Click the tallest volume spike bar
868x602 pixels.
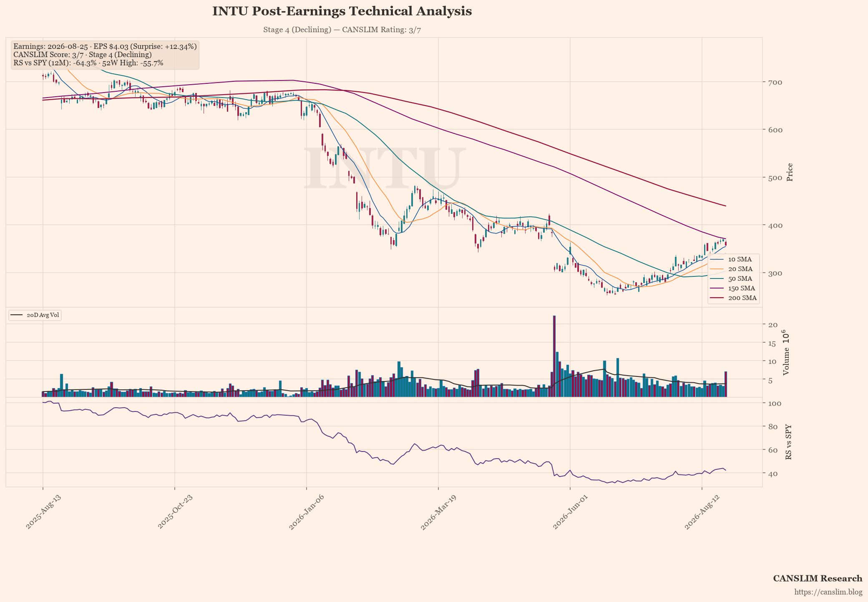click(554, 356)
